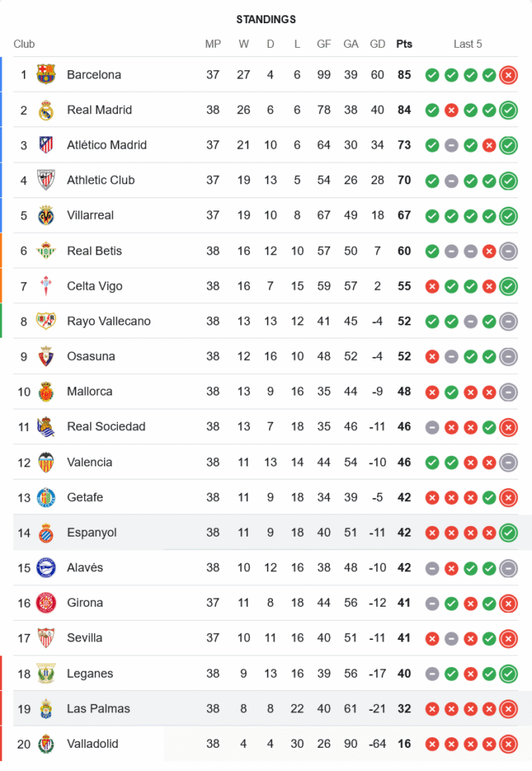532x771 pixels.
Task: Select the Valladolid team name
Action: (93, 744)
